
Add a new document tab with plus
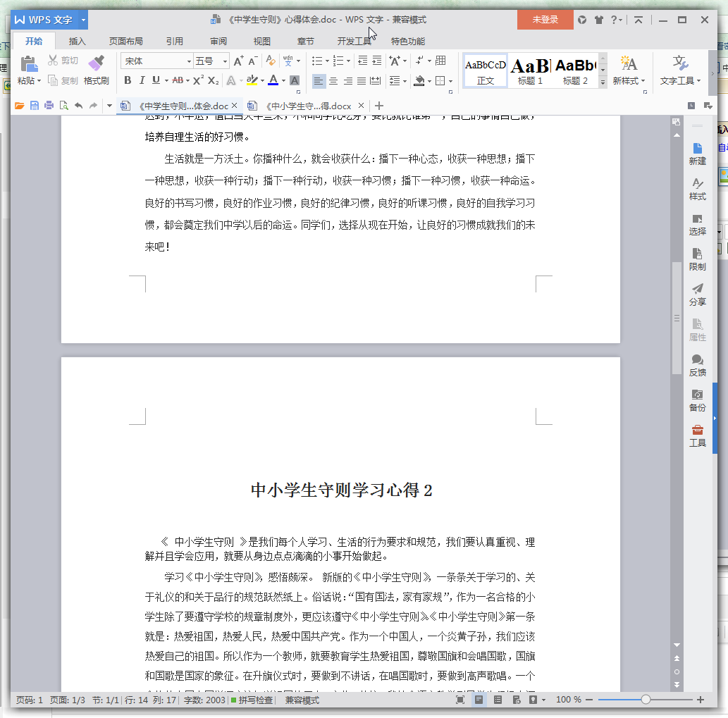click(379, 106)
